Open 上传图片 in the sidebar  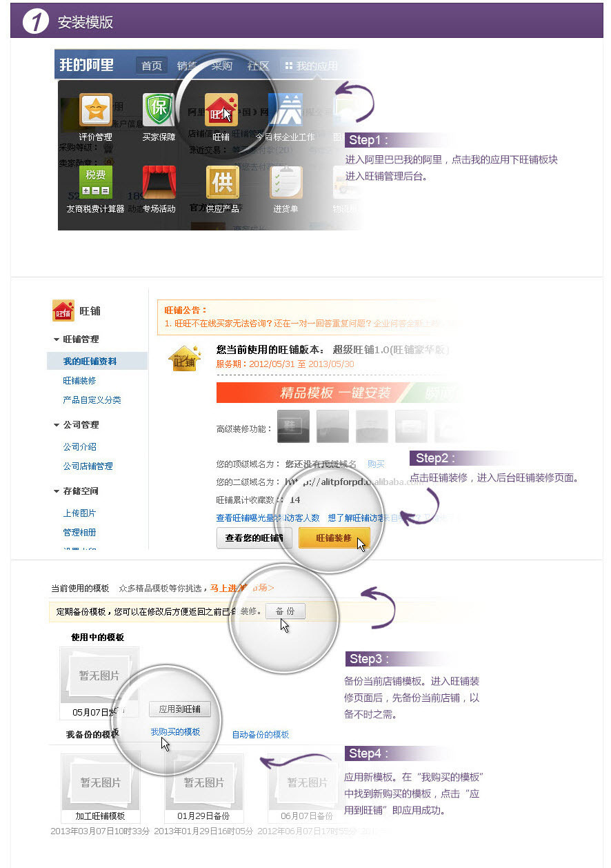coord(80,513)
